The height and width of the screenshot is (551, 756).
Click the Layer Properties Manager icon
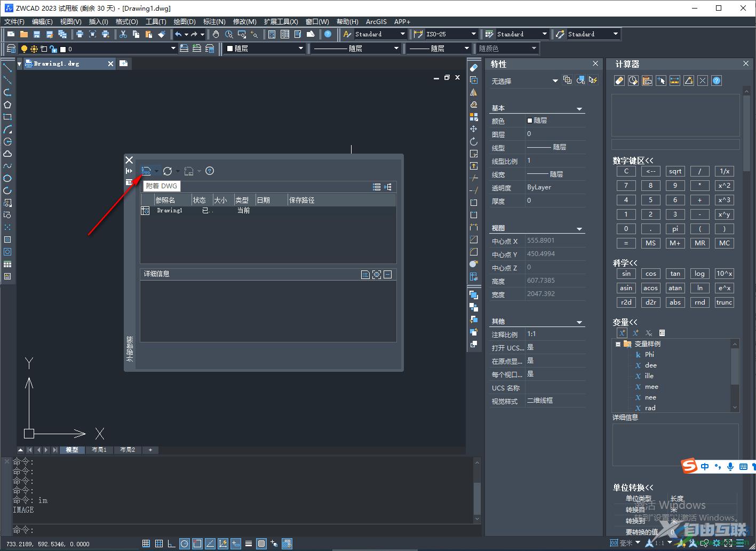point(11,49)
